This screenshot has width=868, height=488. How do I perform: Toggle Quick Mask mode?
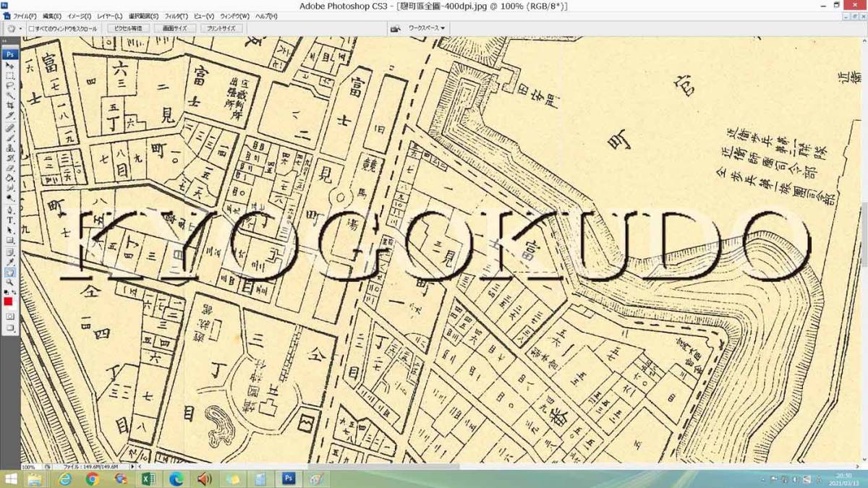10,316
